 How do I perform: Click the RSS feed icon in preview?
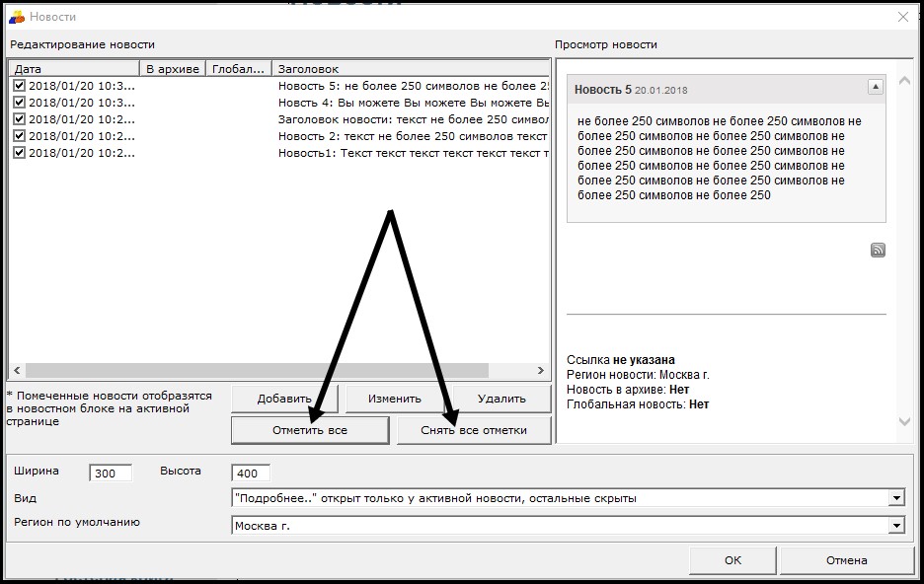pyautogui.click(x=878, y=251)
